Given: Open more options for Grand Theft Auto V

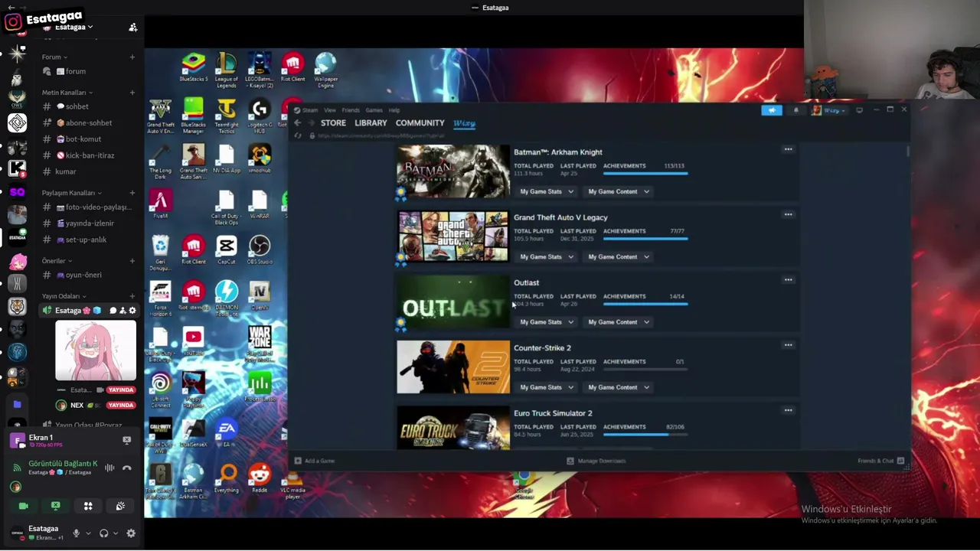Looking at the screenshot, I should coord(788,214).
